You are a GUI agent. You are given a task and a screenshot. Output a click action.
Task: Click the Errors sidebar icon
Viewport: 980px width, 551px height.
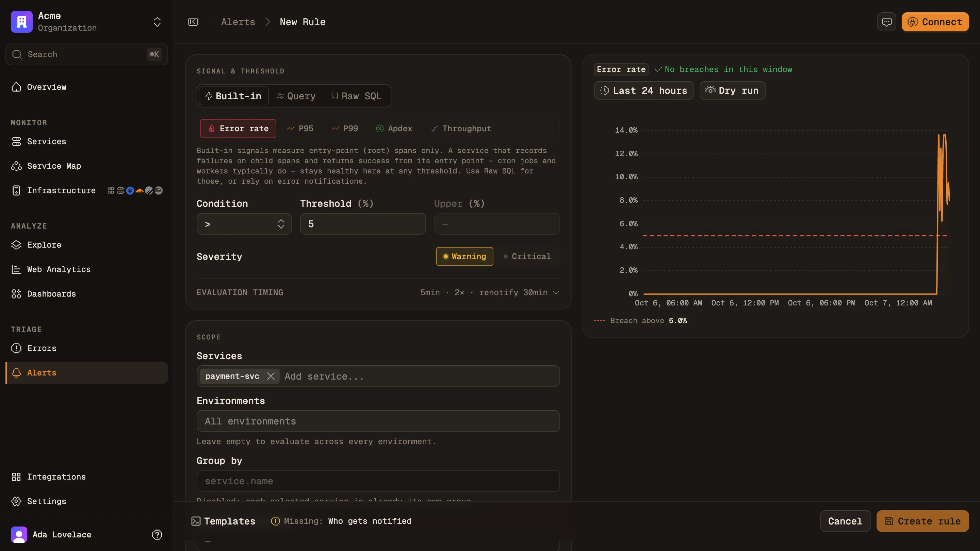(x=16, y=348)
